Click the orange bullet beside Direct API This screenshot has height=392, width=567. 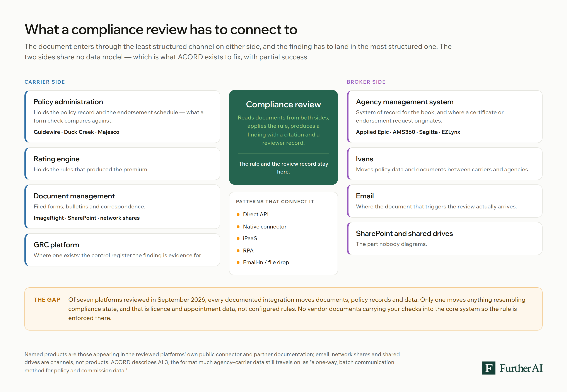pos(238,214)
